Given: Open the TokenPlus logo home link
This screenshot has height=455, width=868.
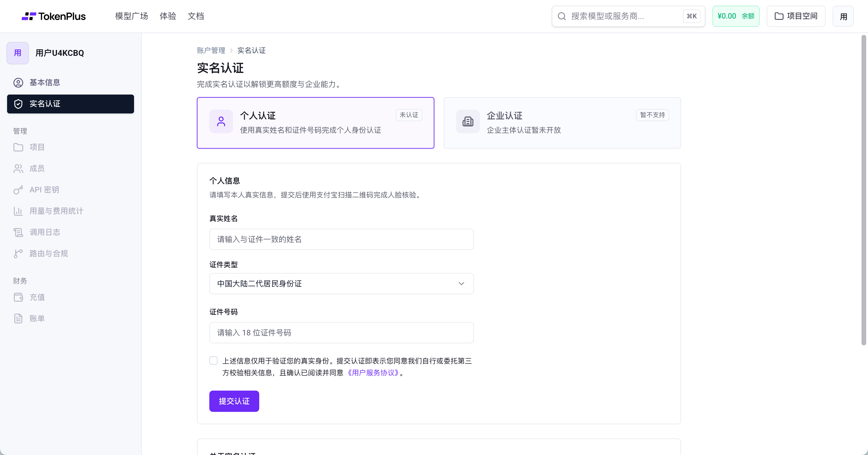Looking at the screenshot, I should pyautogui.click(x=53, y=16).
